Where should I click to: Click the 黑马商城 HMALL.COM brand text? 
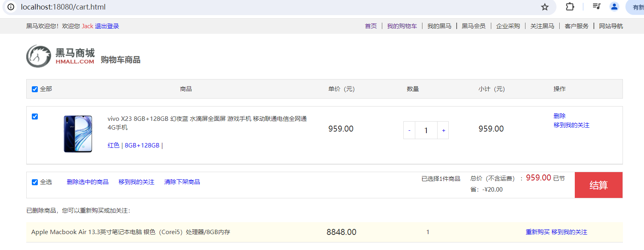75,56
